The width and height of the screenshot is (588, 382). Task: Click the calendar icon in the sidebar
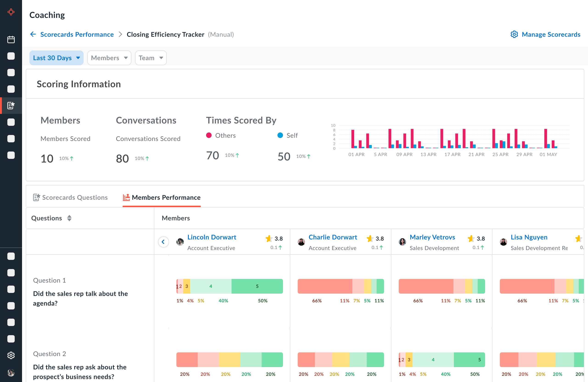pyautogui.click(x=11, y=39)
